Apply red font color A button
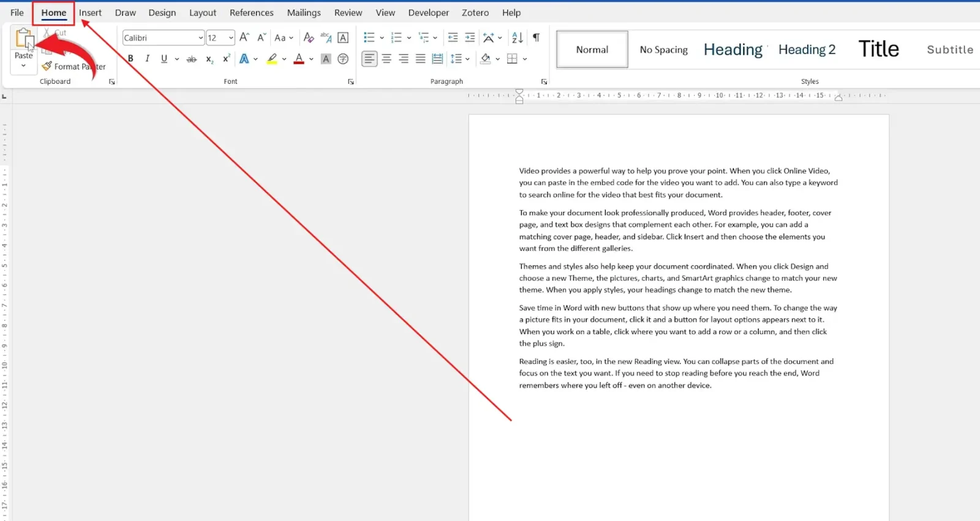The height and width of the screenshot is (521, 980). click(299, 59)
